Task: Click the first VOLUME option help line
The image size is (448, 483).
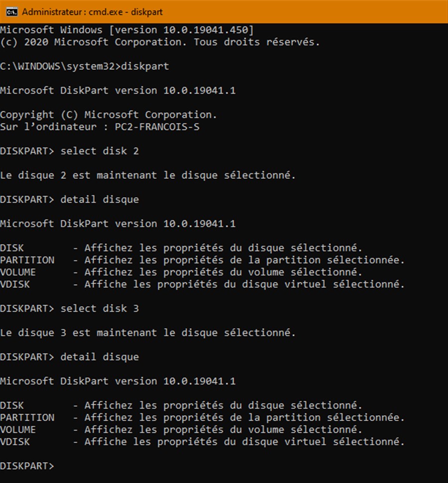Action: pyautogui.click(x=181, y=272)
